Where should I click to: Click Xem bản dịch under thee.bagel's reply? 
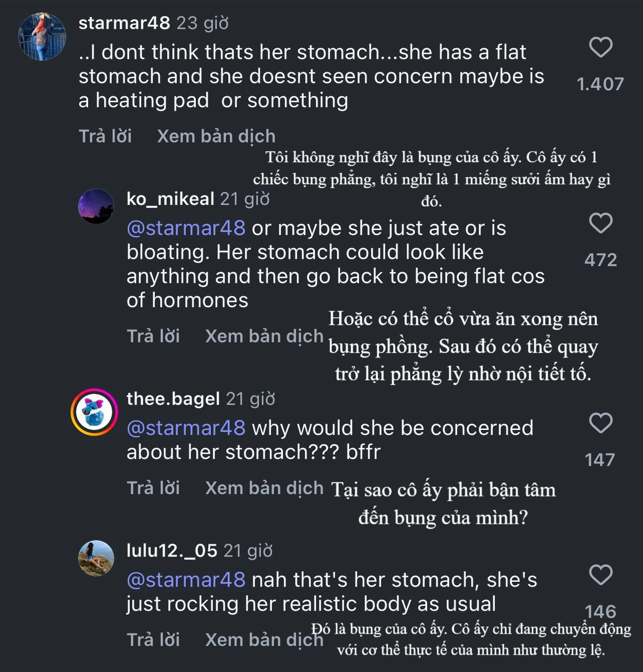click(264, 488)
